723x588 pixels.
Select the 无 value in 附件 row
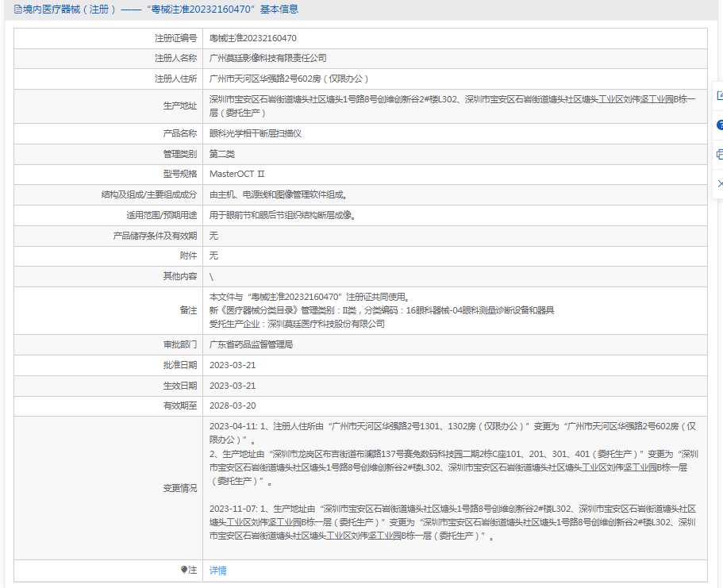(x=213, y=256)
